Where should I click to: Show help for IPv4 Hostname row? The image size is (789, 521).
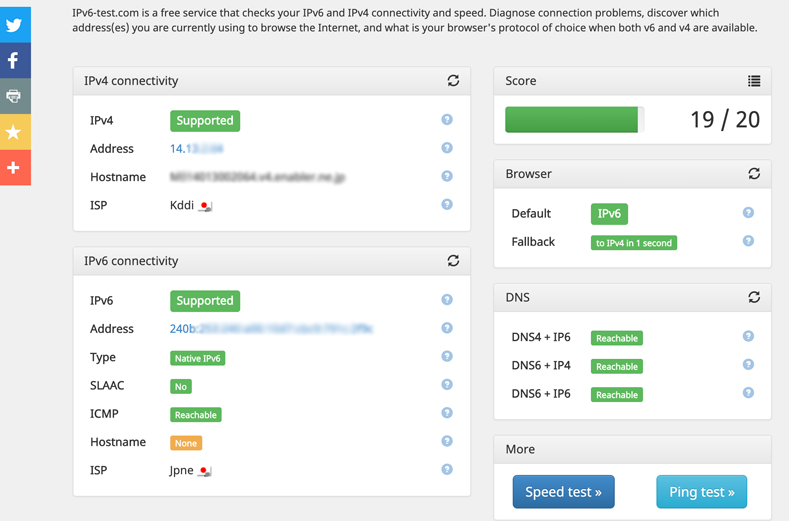[447, 176]
